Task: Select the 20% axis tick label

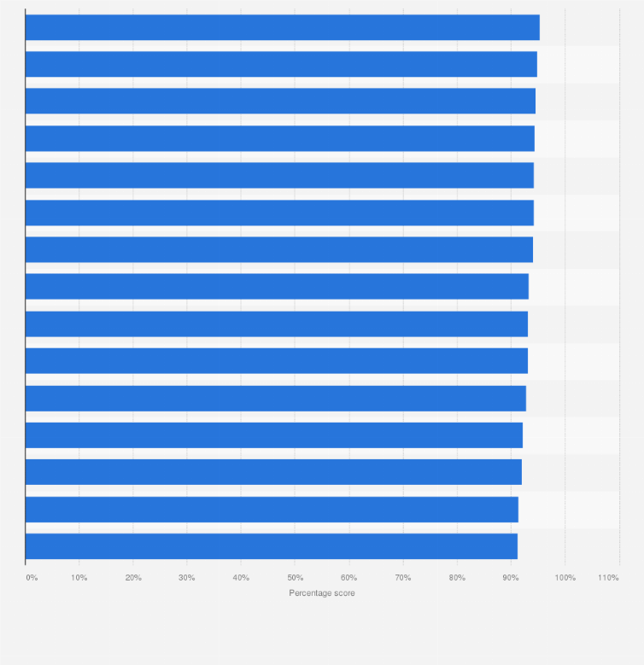Action: coord(133,578)
